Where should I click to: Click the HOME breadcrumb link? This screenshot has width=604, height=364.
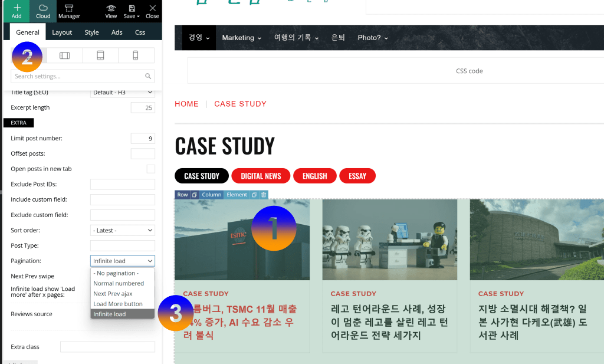[186, 104]
